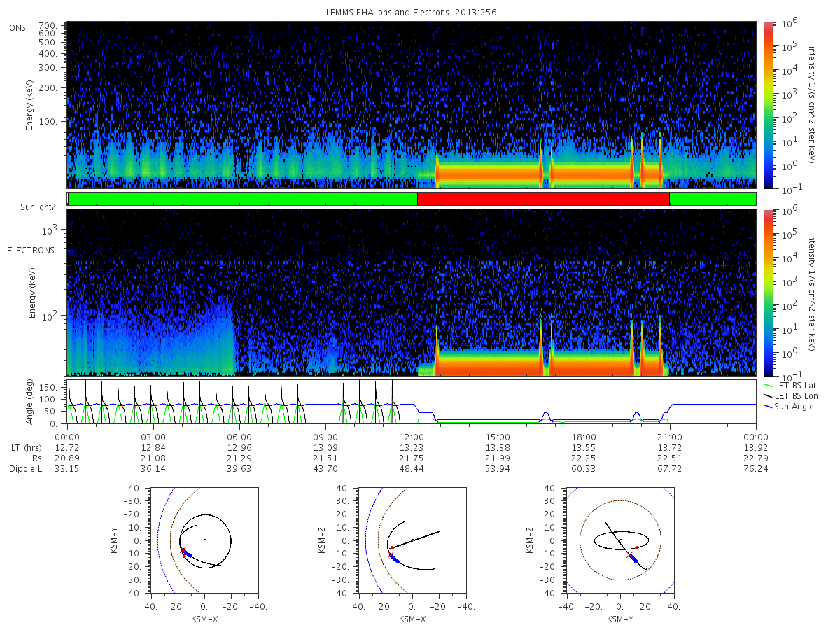The width and height of the screenshot is (840, 630).
Task: Click the 12:00 time axis label
Action: point(412,435)
